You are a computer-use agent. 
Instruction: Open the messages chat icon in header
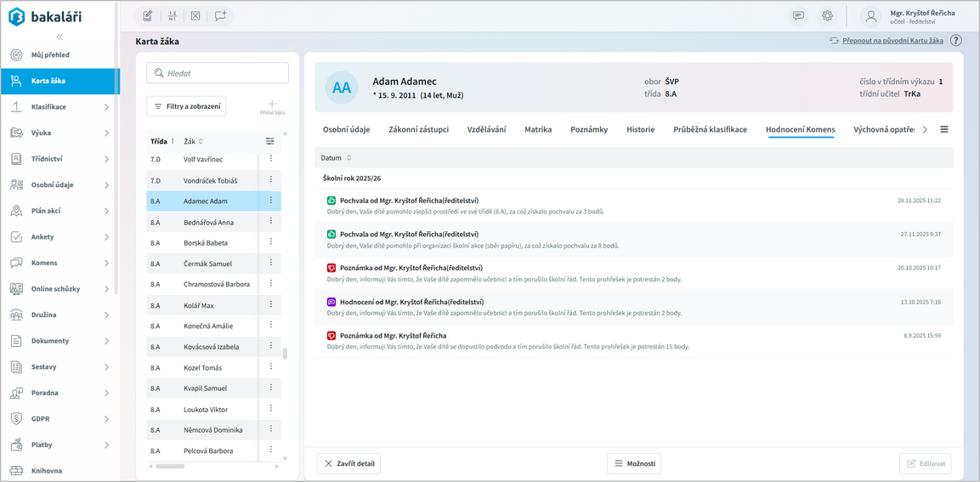[x=798, y=16]
